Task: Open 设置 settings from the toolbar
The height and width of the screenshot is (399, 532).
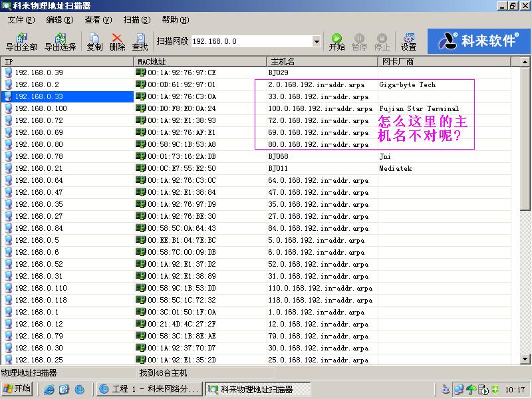Action: click(408, 41)
